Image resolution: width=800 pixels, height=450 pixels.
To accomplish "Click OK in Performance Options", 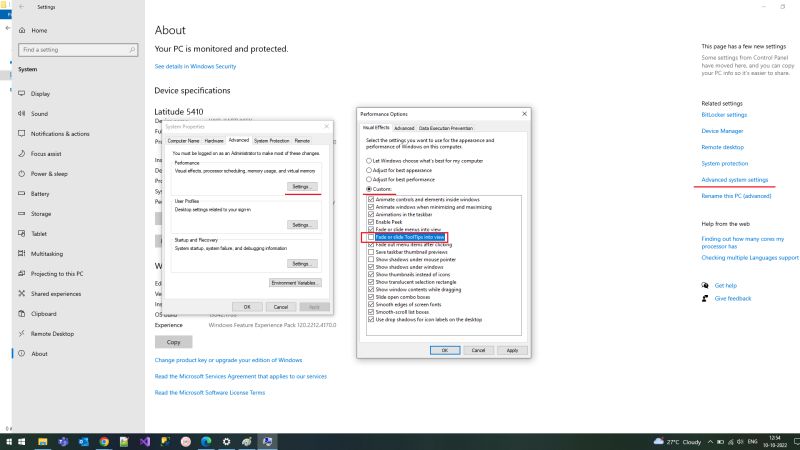I will [444, 351].
